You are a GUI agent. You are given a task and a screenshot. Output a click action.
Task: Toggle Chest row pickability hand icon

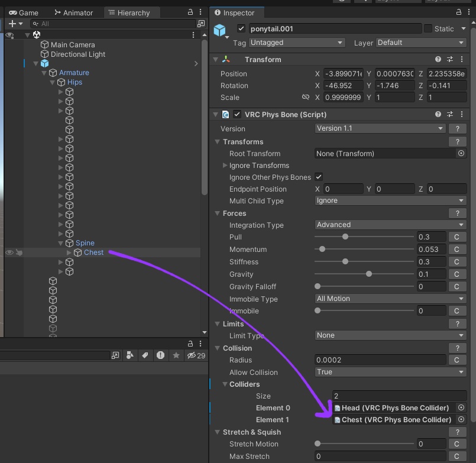pyautogui.click(x=19, y=252)
